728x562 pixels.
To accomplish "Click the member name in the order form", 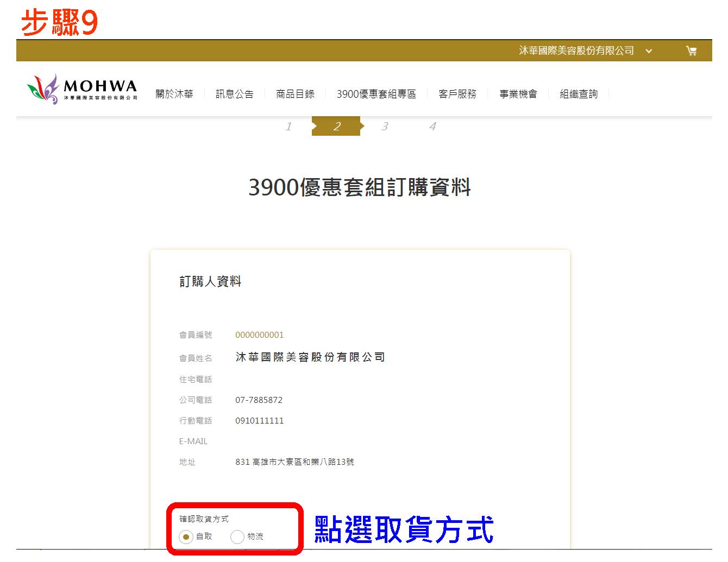I will 310,357.
